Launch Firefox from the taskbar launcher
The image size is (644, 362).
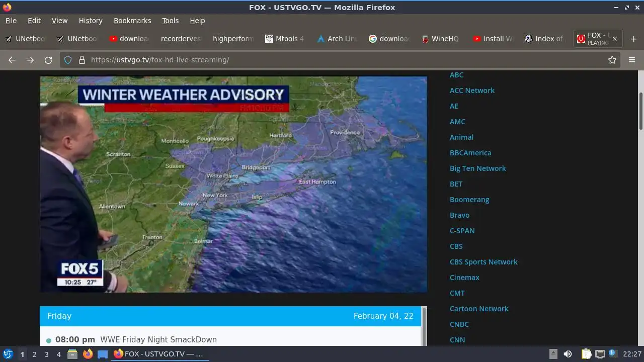pyautogui.click(x=88, y=354)
